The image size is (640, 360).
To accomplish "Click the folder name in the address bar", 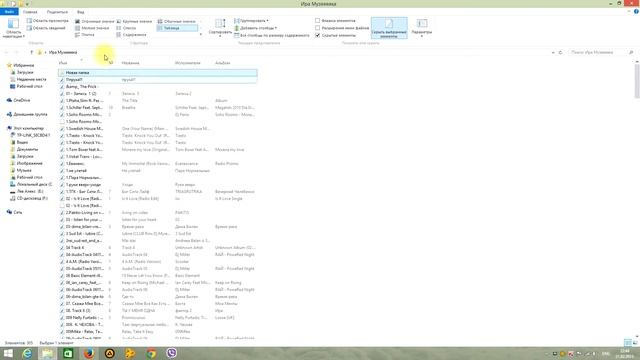I will click(x=63, y=52).
